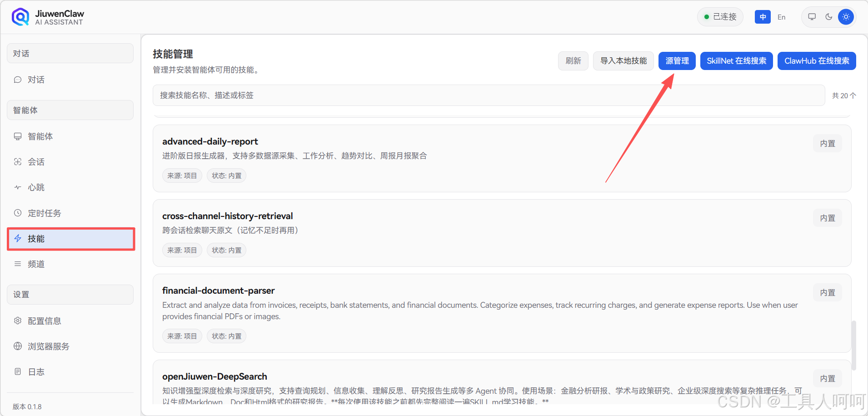Click the 刷新 refresh button
This screenshot has width=868, height=416.
click(x=573, y=61)
